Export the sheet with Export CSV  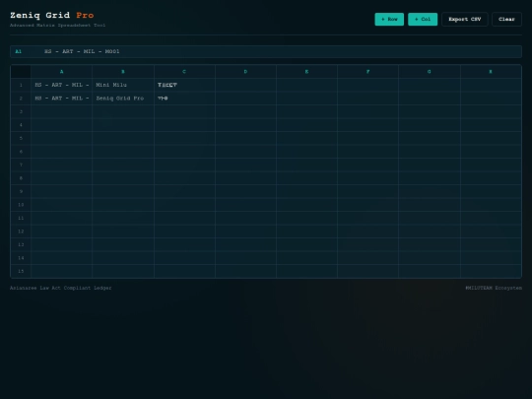tap(464, 20)
